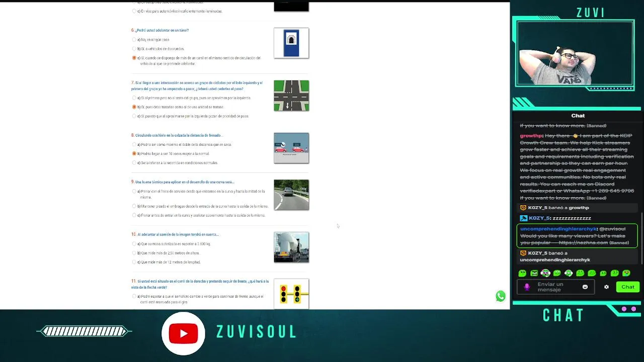Image resolution: width=644 pixels, height=362 pixels.
Task: Select question 9 option a) 'Frenar con el freno de servicio'
Action: pyautogui.click(x=134, y=192)
